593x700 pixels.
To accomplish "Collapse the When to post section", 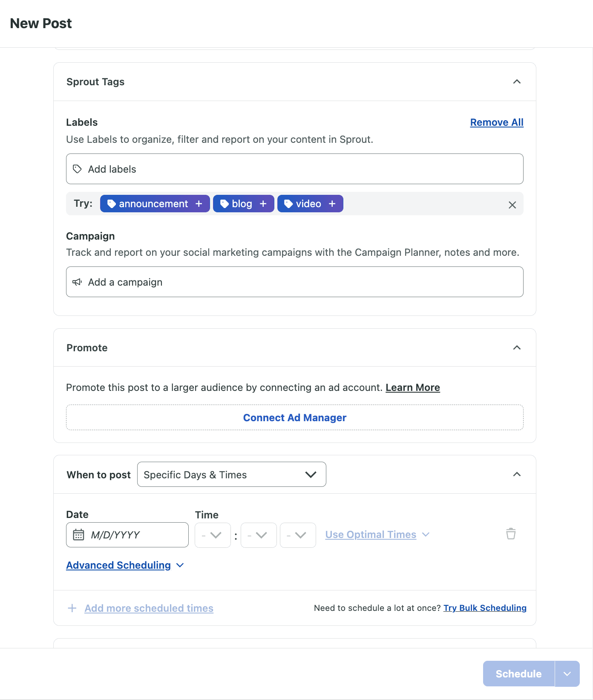I will pos(517,474).
